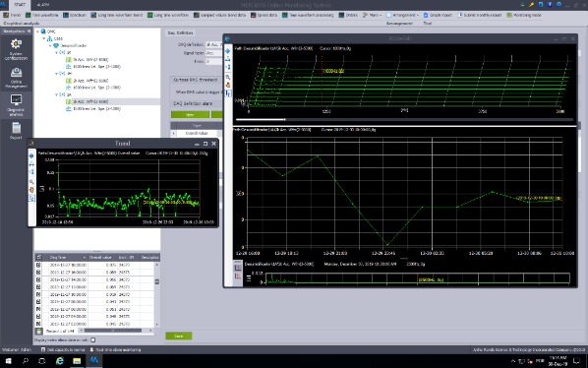Select the first Acc. Wfm tree item
This screenshot has width=588, height=368.
pos(90,60)
